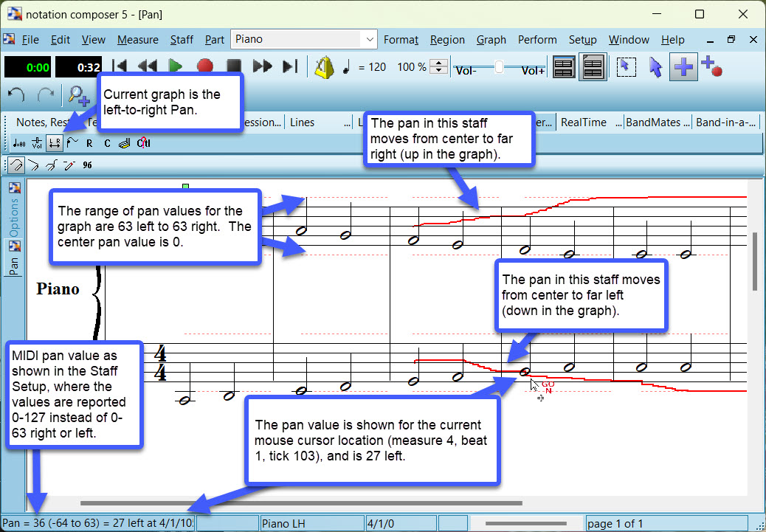Select the Volume graph icon
Image resolution: width=766 pixels, height=532 pixels.
[x=37, y=143]
